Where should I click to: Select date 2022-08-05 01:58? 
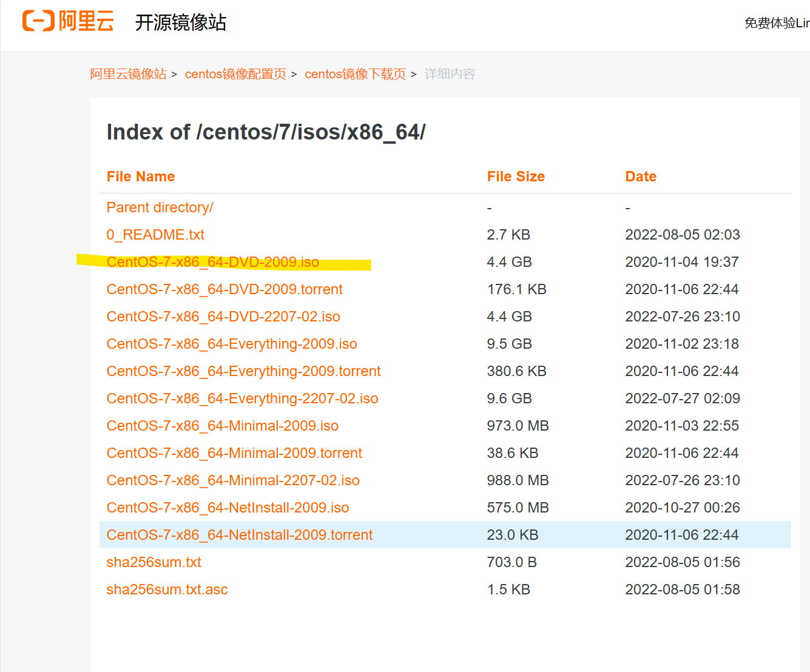pyautogui.click(x=683, y=590)
